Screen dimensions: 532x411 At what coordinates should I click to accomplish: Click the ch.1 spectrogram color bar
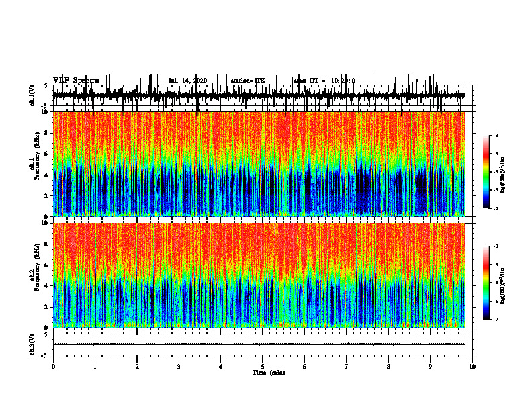(x=486, y=171)
